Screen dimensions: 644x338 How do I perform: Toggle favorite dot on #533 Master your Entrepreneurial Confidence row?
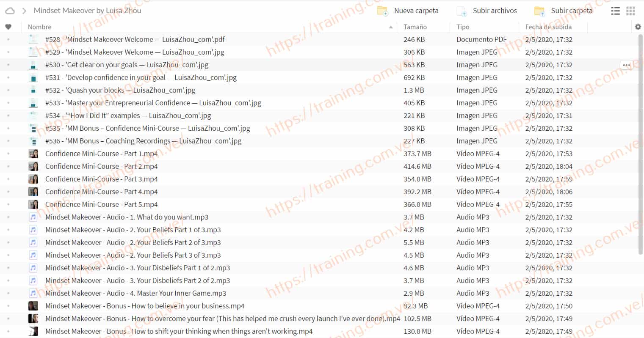(8, 103)
